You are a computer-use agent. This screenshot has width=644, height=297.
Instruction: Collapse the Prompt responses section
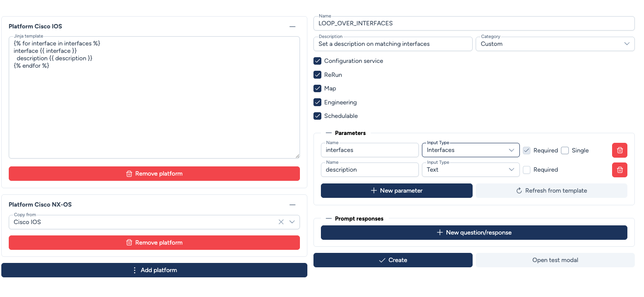[x=329, y=219]
